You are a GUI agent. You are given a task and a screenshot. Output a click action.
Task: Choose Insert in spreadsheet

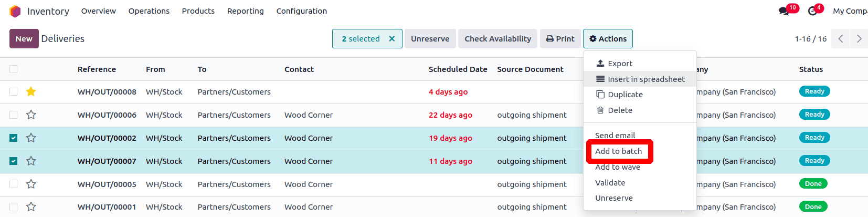coord(640,79)
